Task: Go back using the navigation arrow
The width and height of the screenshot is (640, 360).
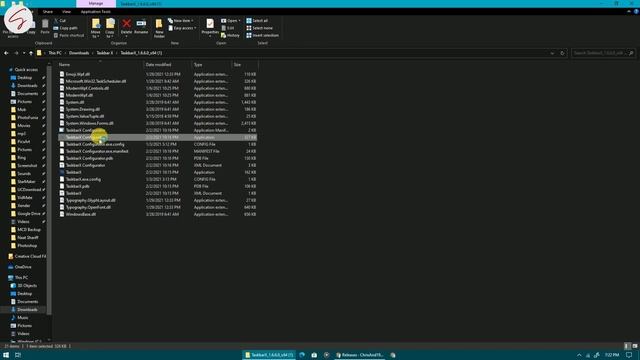Action: click(6, 53)
